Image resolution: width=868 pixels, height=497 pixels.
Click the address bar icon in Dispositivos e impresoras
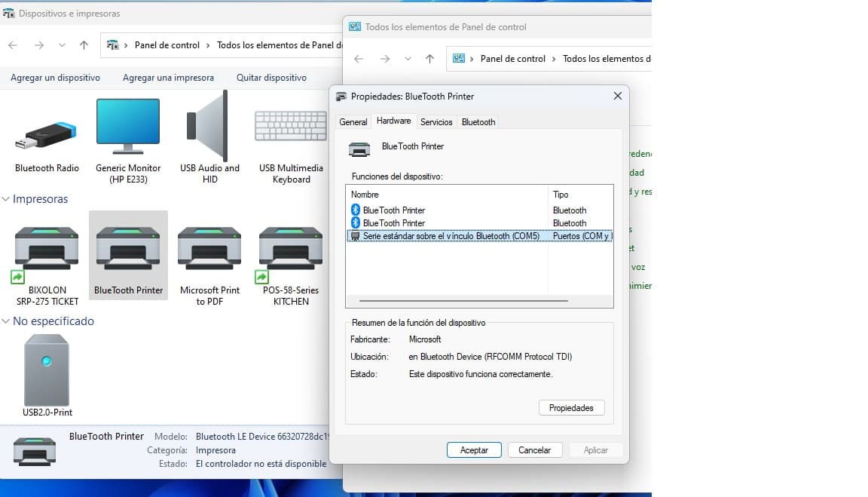point(112,45)
